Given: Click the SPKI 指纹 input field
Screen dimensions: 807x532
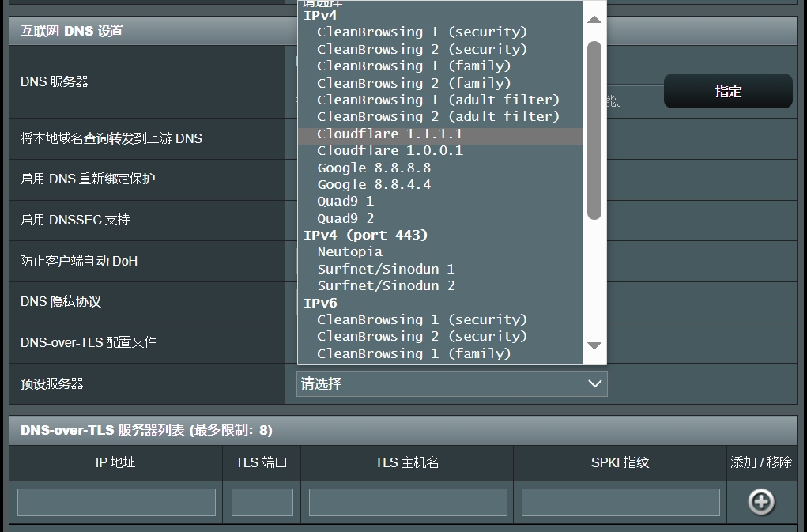Looking at the screenshot, I should pyautogui.click(x=620, y=502).
